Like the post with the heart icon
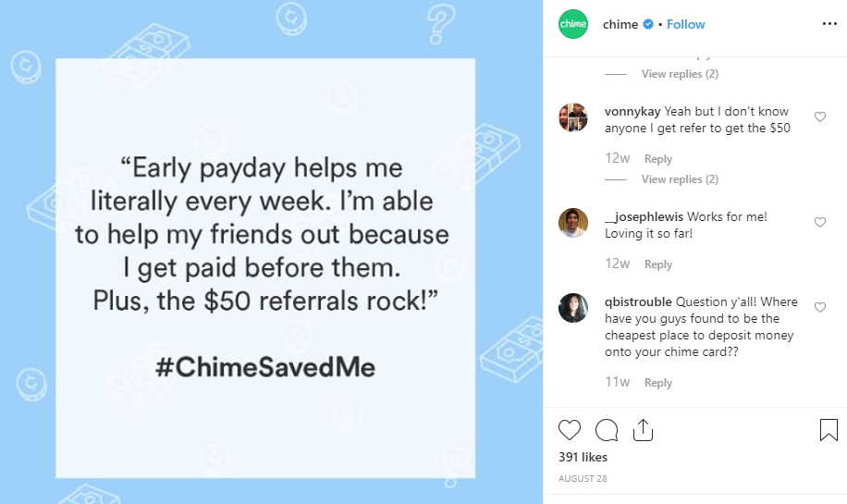This screenshot has width=847, height=504. point(570,430)
